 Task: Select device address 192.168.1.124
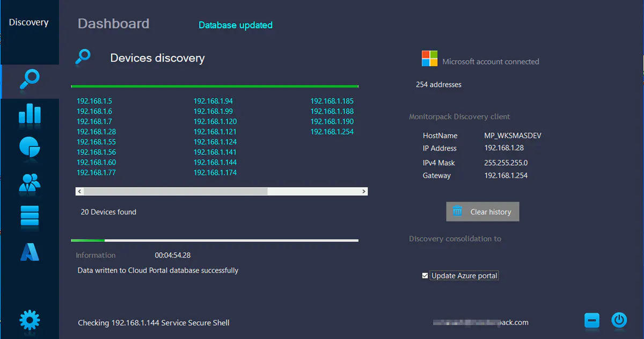point(215,142)
